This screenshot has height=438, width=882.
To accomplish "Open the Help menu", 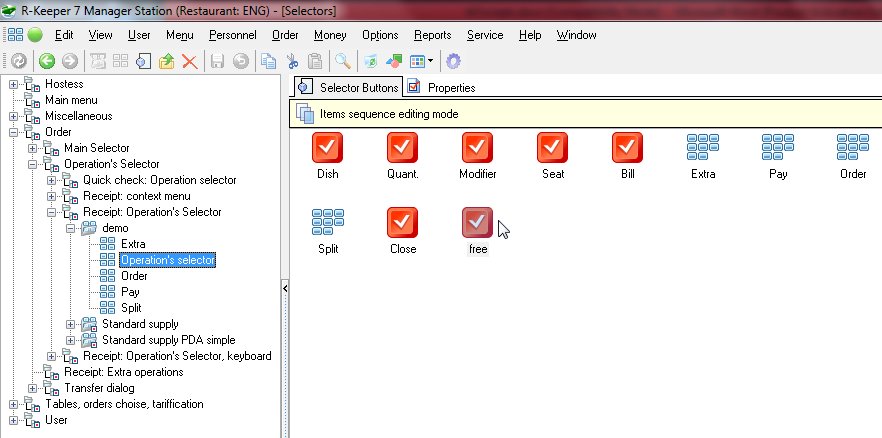I will click(x=530, y=35).
